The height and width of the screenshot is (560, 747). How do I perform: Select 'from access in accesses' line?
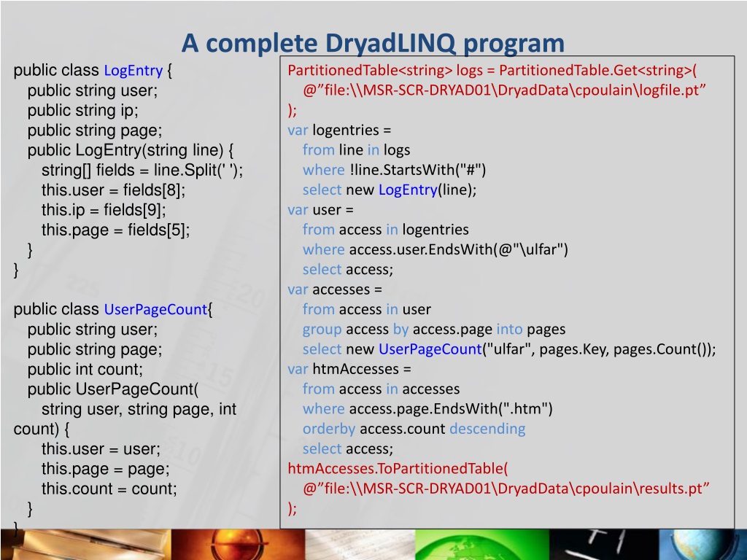pos(381,389)
